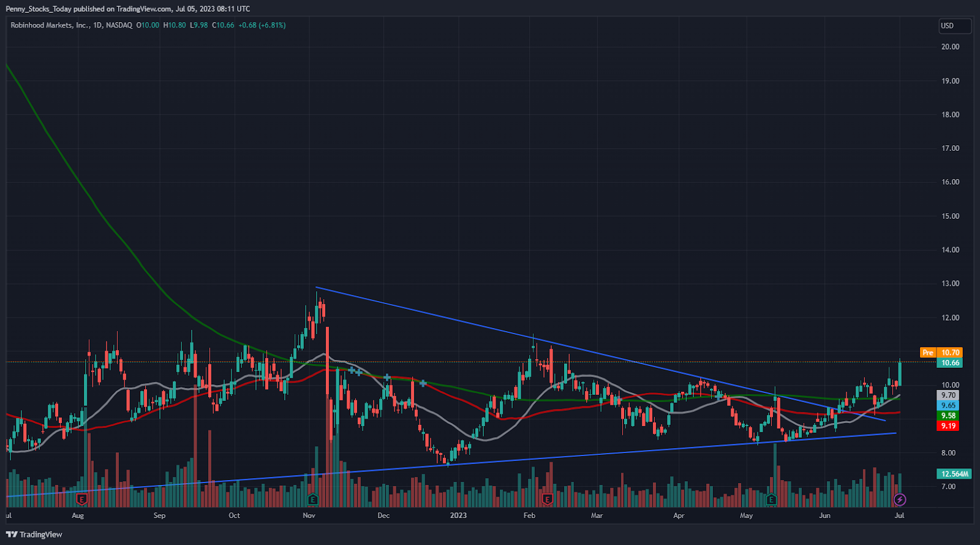Click the 7.00 price axis label
Viewport: 980px width, 545px height.
click(x=948, y=487)
